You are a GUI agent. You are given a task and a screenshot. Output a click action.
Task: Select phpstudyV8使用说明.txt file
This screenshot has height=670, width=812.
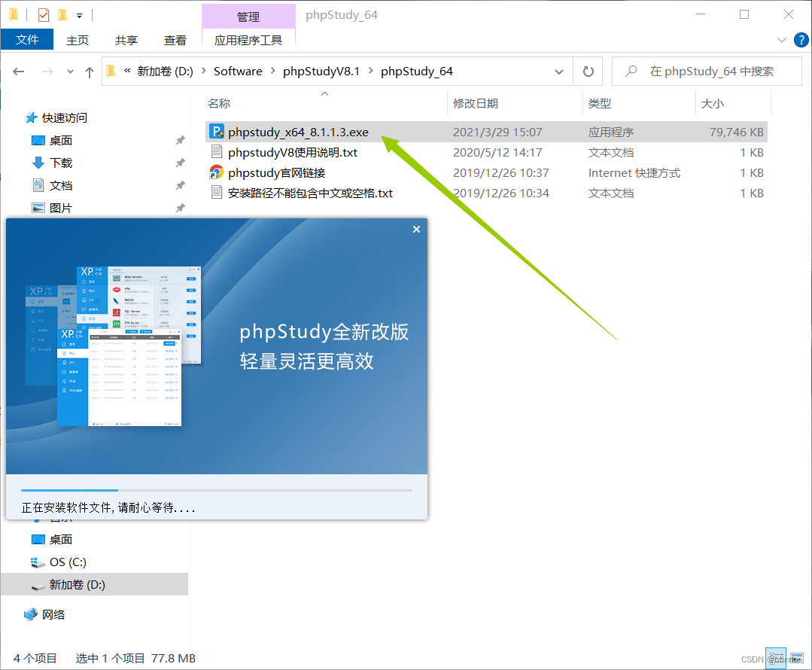(x=293, y=152)
